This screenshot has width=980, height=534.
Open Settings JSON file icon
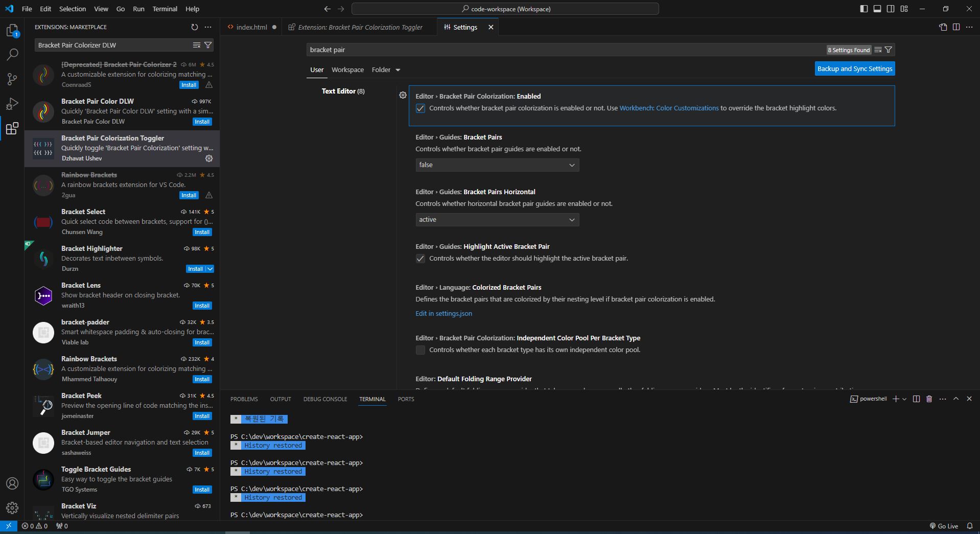[943, 27]
